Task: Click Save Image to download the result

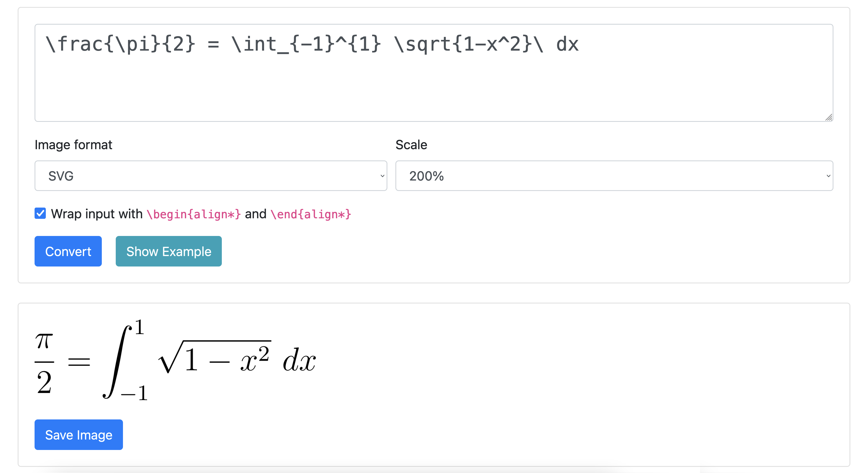Action: pyautogui.click(x=78, y=435)
